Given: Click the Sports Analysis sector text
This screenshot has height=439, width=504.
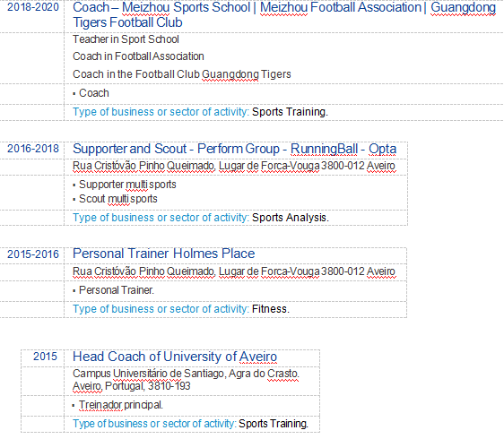Looking at the screenshot, I should (291, 218).
